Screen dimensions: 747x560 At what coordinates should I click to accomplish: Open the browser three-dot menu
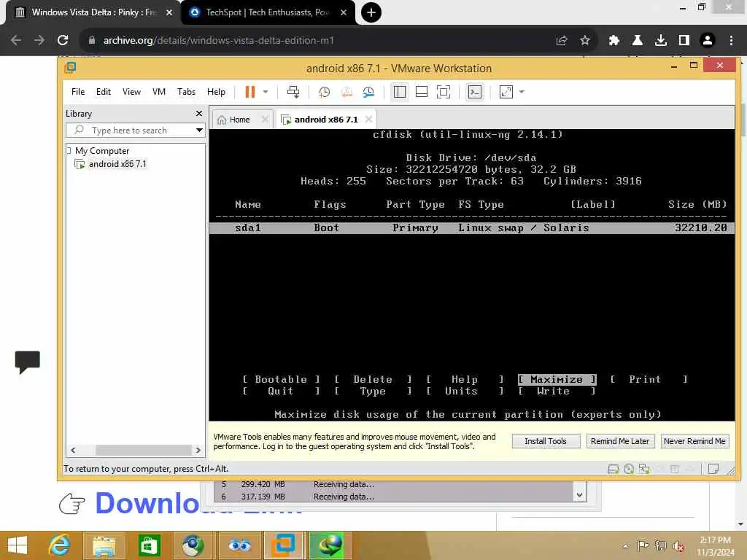tap(731, 41)
